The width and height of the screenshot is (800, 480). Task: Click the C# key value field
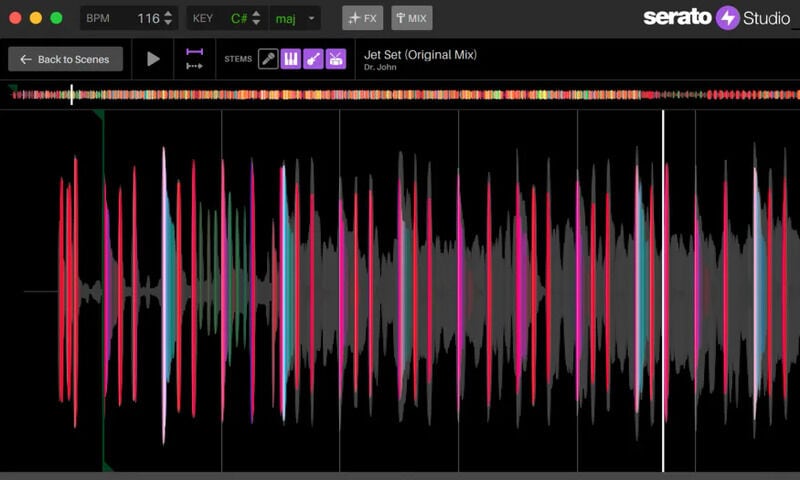coord(238,18)
